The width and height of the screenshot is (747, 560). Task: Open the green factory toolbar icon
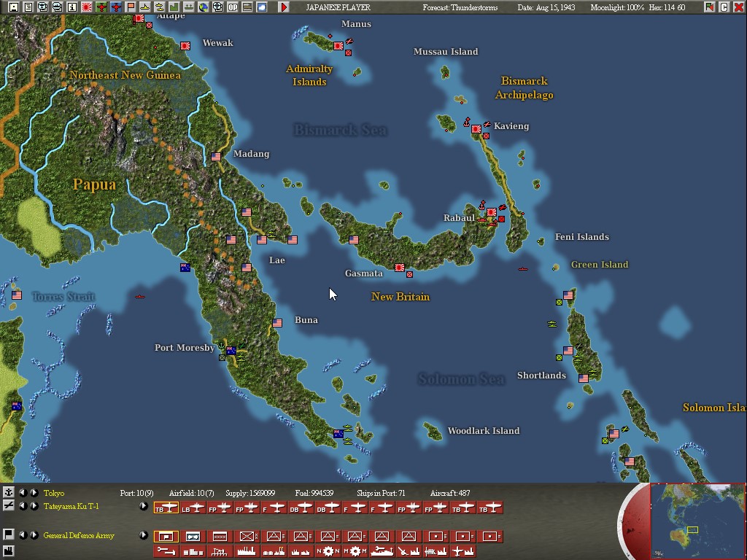point(174,7)
